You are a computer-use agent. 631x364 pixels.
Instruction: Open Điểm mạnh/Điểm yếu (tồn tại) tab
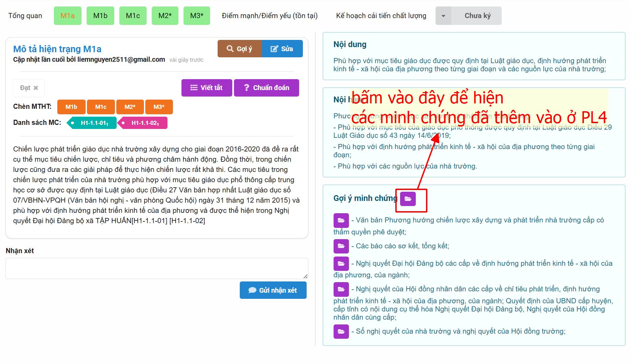(269, 16)
